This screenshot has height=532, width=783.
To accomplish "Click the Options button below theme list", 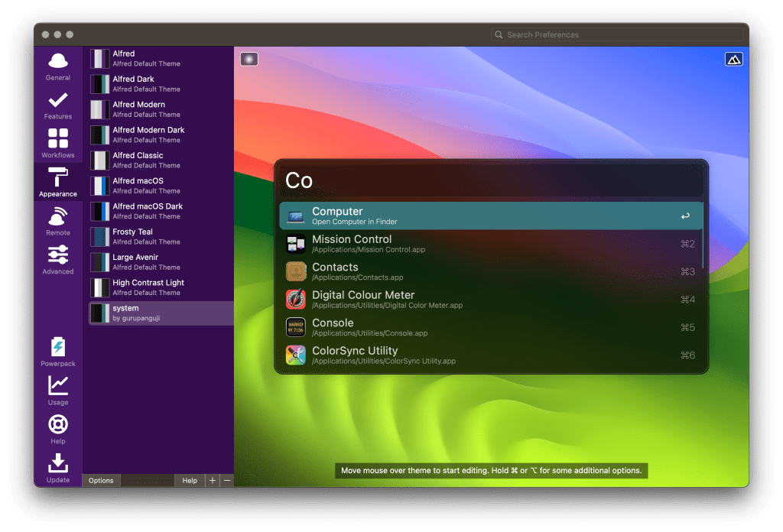I will point(101,481).
